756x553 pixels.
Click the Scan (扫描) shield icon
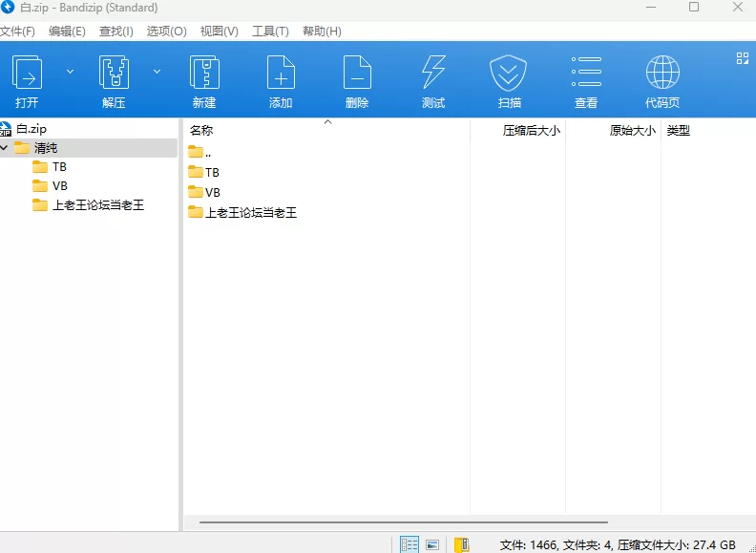point(508,73)
